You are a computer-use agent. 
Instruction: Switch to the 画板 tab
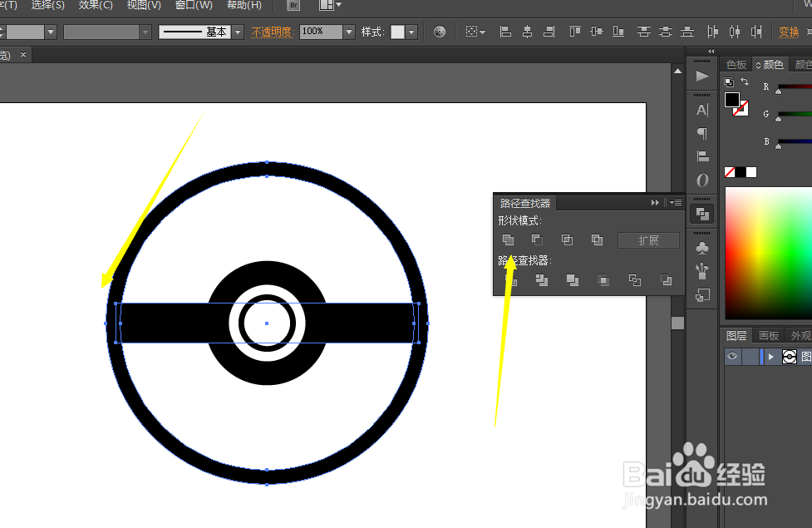769,336
